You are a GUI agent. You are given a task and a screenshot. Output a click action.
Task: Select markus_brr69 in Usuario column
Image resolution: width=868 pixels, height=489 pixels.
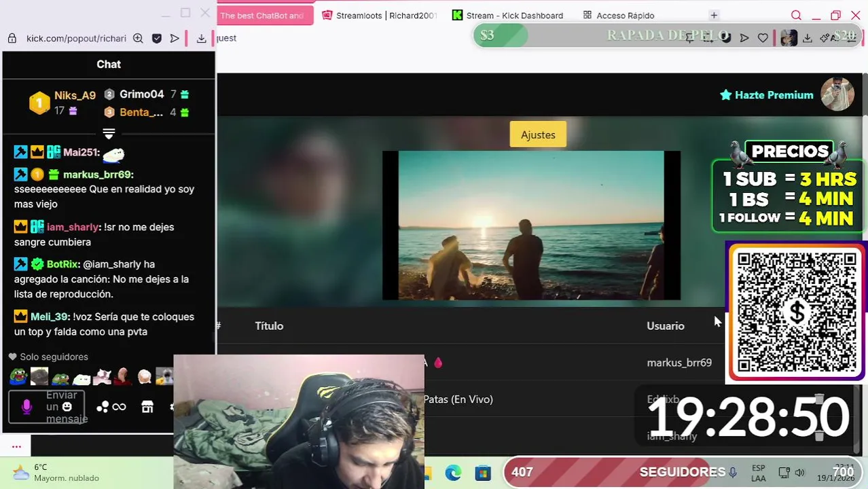[679, 363]
